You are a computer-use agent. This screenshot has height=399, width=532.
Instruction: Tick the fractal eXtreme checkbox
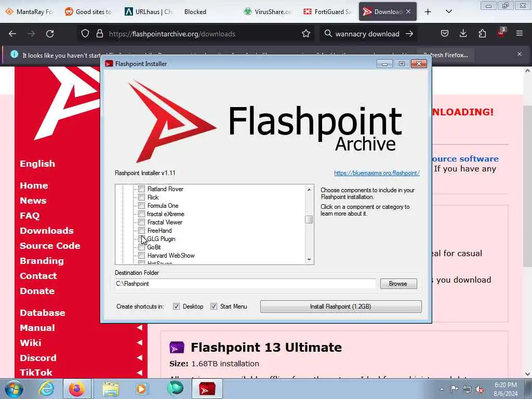[x=141, y=214]
